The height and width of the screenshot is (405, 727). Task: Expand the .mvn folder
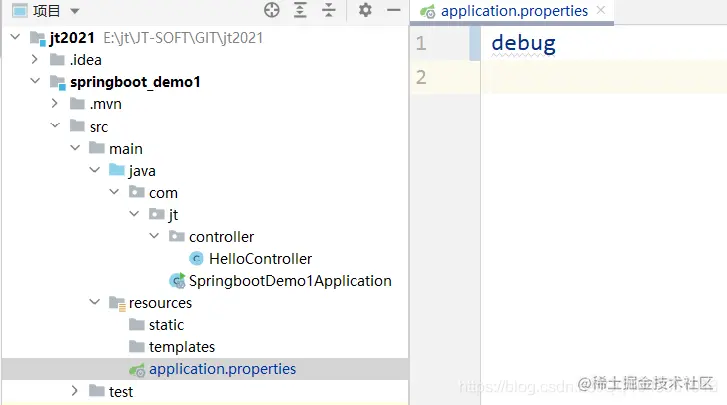[x=55, y=103]
